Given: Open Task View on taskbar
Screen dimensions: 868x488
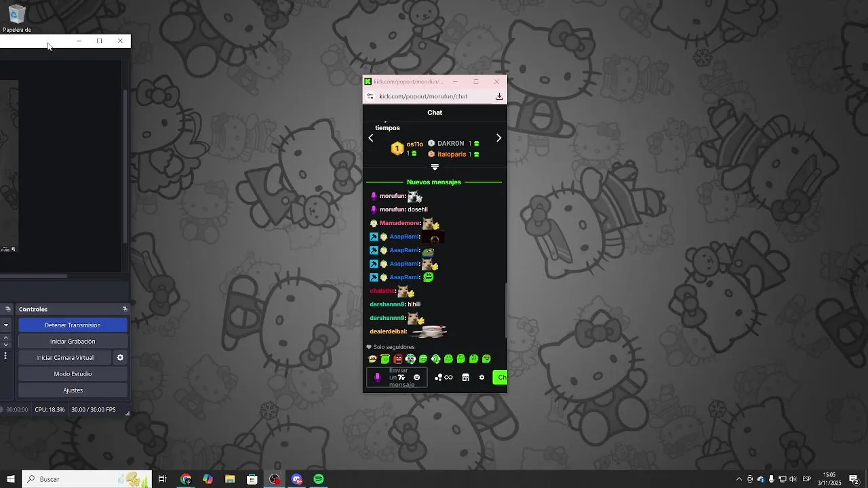Looking at the screenshot, I should (x=163, y=479).
